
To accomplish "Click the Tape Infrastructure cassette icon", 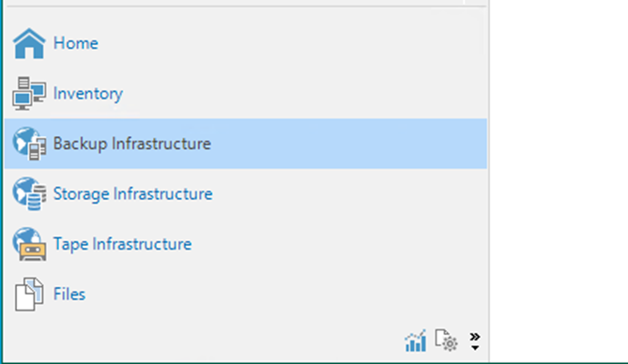I will pyautogui.click(x=29, y=244).
